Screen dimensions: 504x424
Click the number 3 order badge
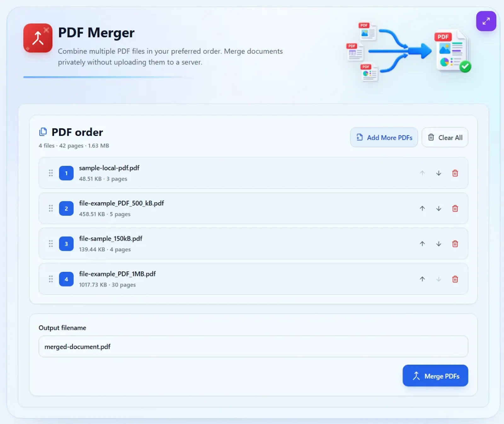[x=66, y=244]
